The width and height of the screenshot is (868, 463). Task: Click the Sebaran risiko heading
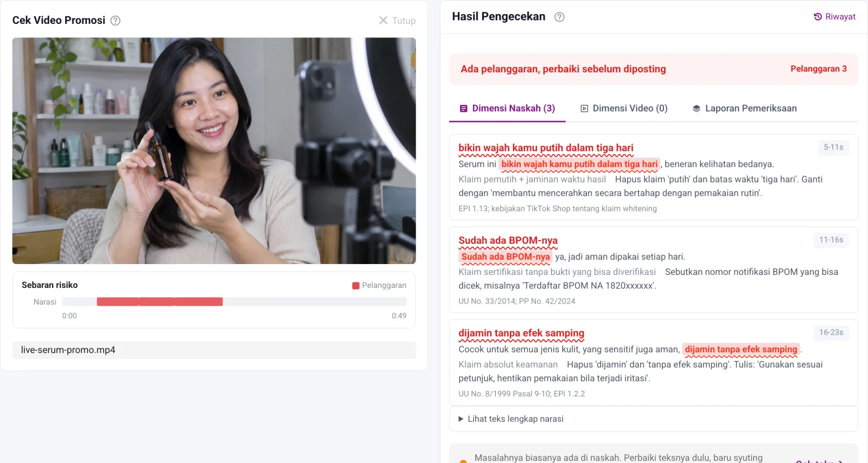point(50,285)
